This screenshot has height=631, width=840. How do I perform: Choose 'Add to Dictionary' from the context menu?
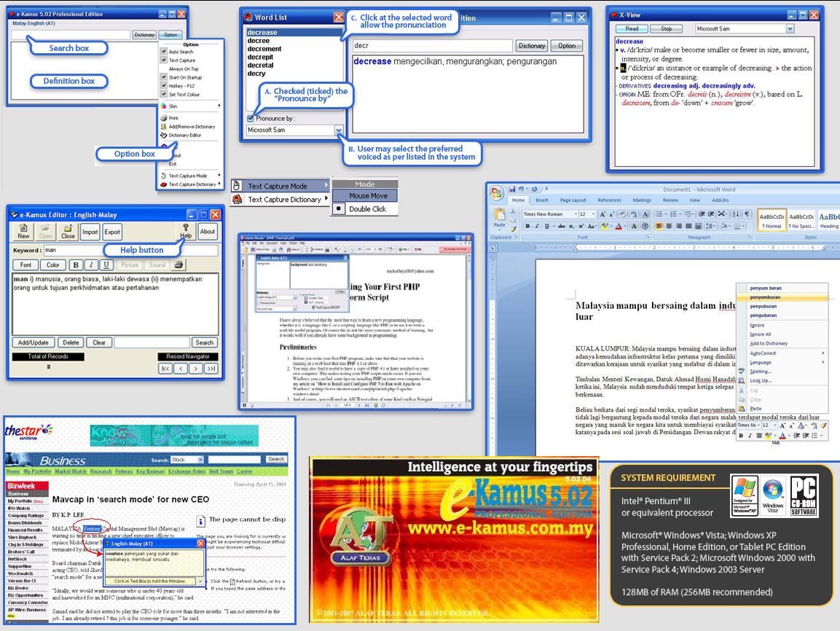tap(769, 343)
